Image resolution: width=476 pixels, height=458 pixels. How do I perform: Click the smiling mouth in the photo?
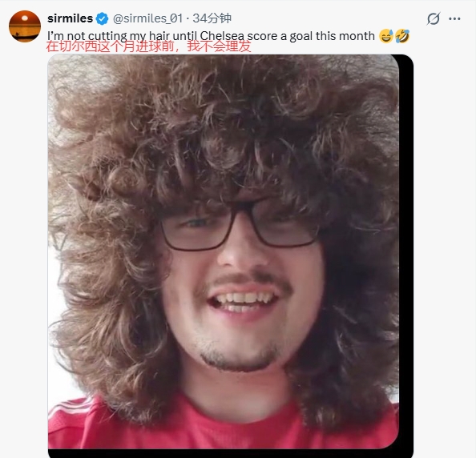[x=242, y=302]
